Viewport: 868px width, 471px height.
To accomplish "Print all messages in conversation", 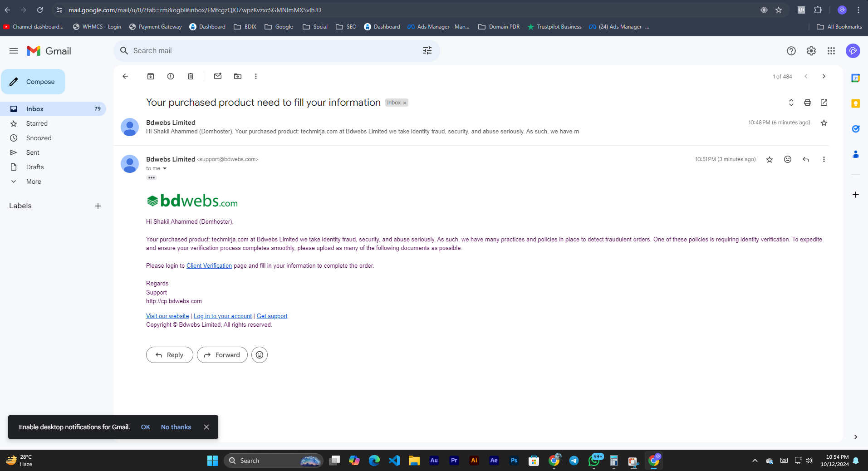I will 808,103.
